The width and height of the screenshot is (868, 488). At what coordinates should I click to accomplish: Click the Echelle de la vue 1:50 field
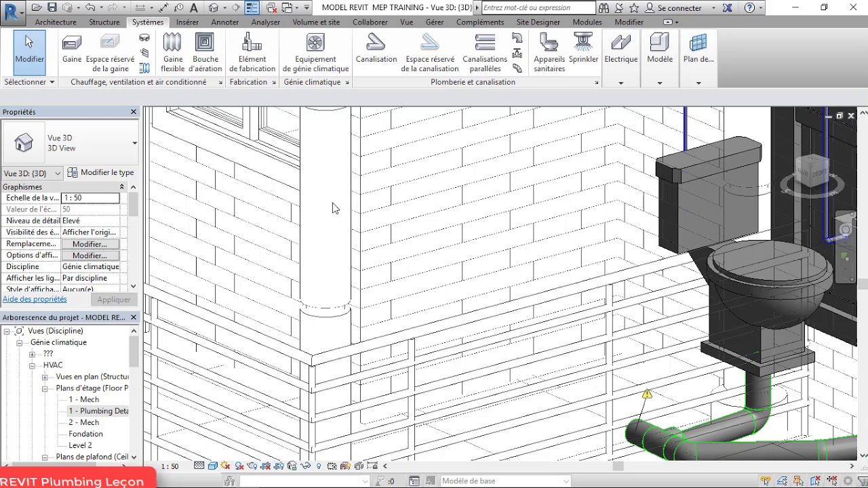[x=90, y=198]
